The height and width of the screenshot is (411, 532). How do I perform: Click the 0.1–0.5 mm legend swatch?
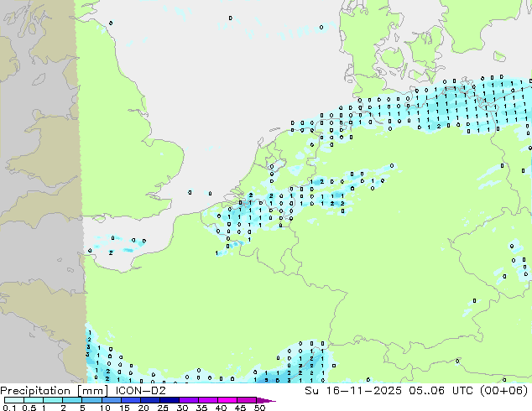tap(14, 400)
